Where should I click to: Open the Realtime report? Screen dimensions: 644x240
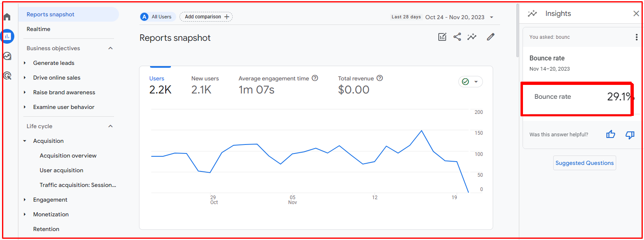[38, 29]
